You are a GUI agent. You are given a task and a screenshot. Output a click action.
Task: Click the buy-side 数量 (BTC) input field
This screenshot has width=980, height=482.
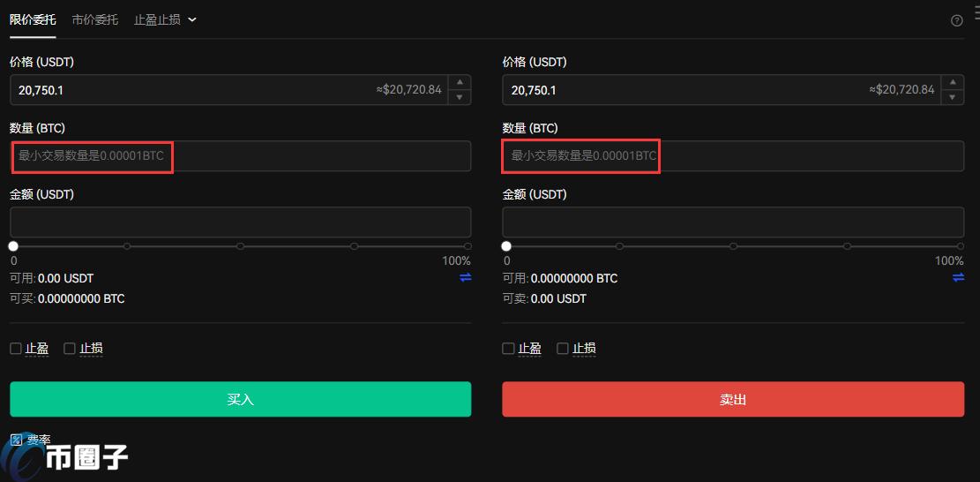click(240, 156)
